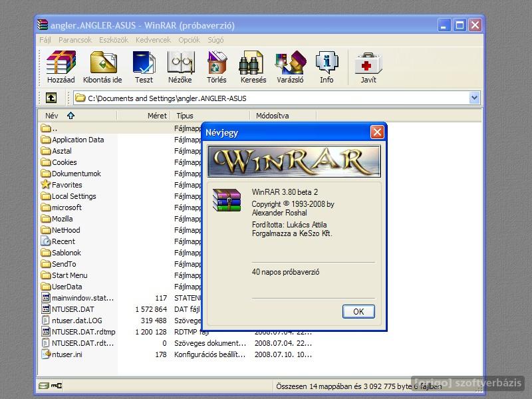Viewport: 532px width, 399px height.
Task: Click the Kibontás ide extract icon
Action: coord(103,67)
